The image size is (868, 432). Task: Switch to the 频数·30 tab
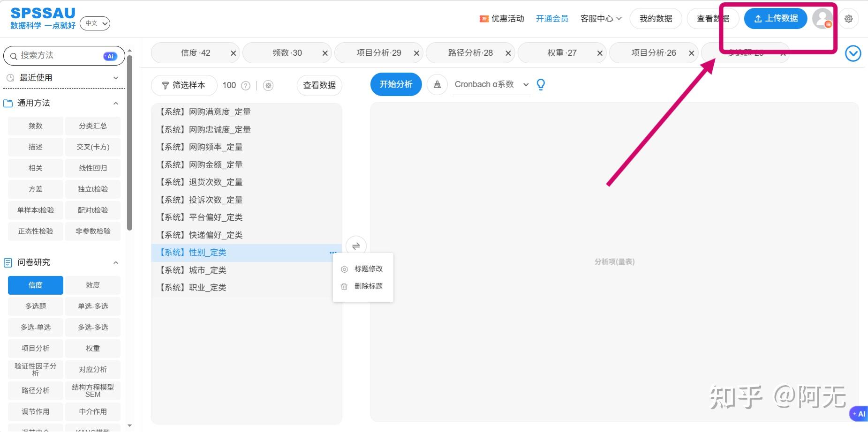tap(287, 53)
